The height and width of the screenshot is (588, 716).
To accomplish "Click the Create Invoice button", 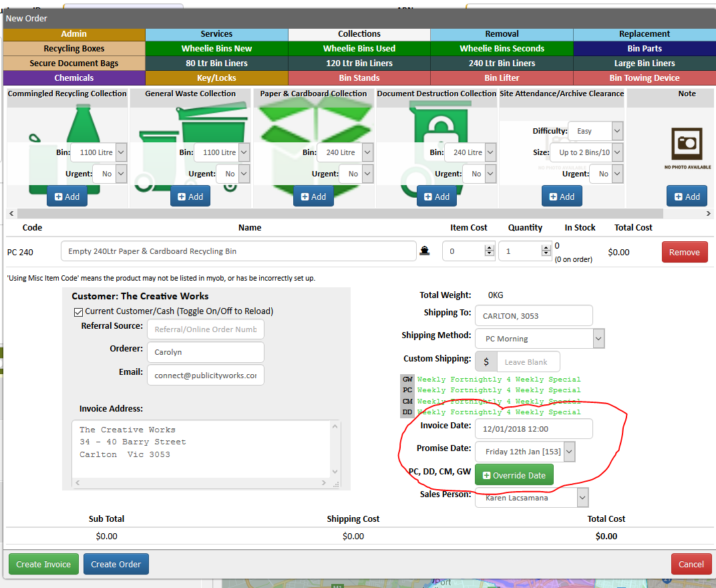I will pos(43,564).
